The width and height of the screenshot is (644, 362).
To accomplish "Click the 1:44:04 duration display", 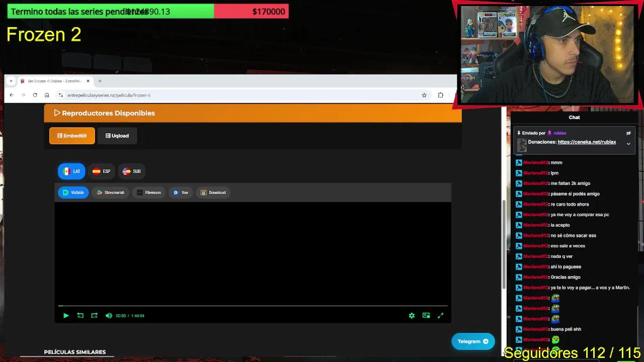I will [x=138, y=316].
